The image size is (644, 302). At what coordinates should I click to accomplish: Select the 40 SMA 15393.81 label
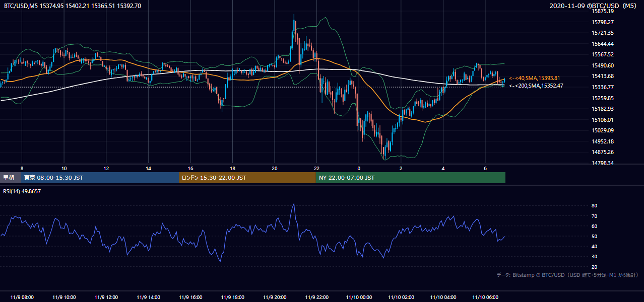535,78
